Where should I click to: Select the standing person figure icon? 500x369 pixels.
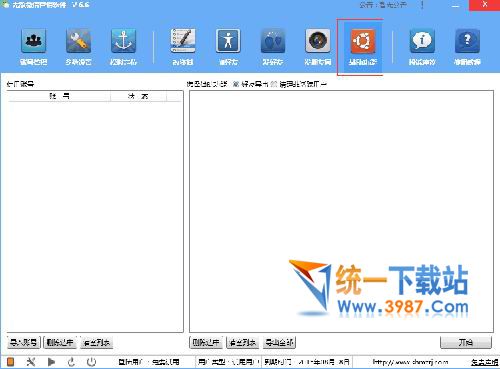pyautogui.click(x=228, y=41)
